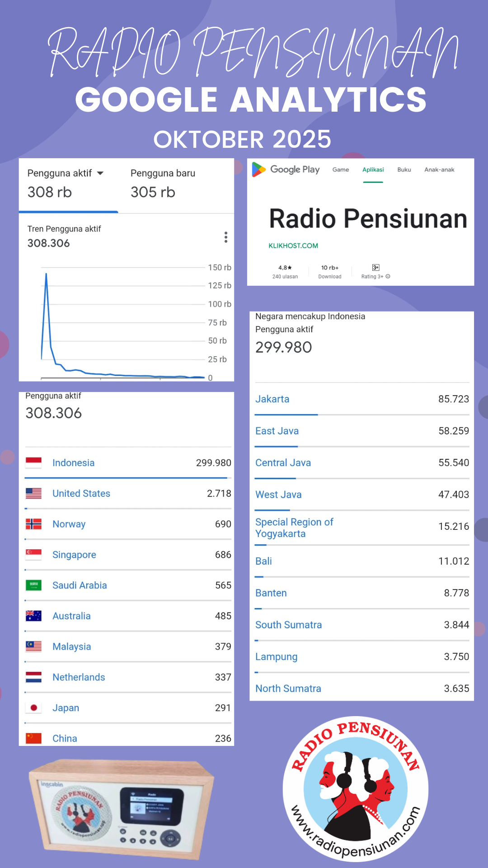The height and width of the screenshot is (868, 488).
Task: Go to the Anak-anak tab
Action: pyautogui.click(x=439, y=170)
